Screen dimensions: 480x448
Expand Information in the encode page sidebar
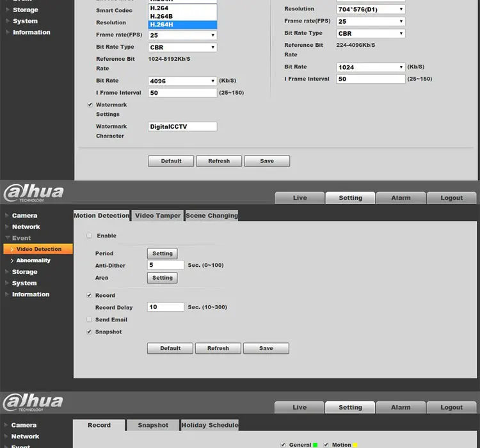(31, 33)
